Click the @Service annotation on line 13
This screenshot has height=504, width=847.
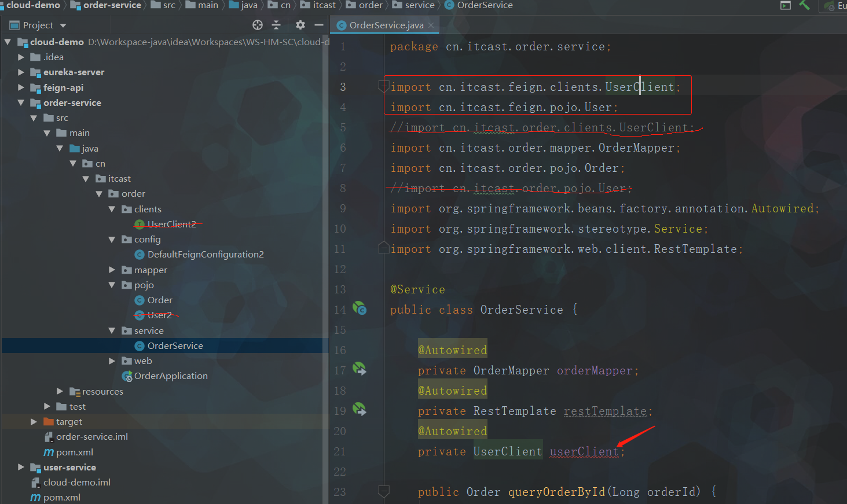click(417, 290)
